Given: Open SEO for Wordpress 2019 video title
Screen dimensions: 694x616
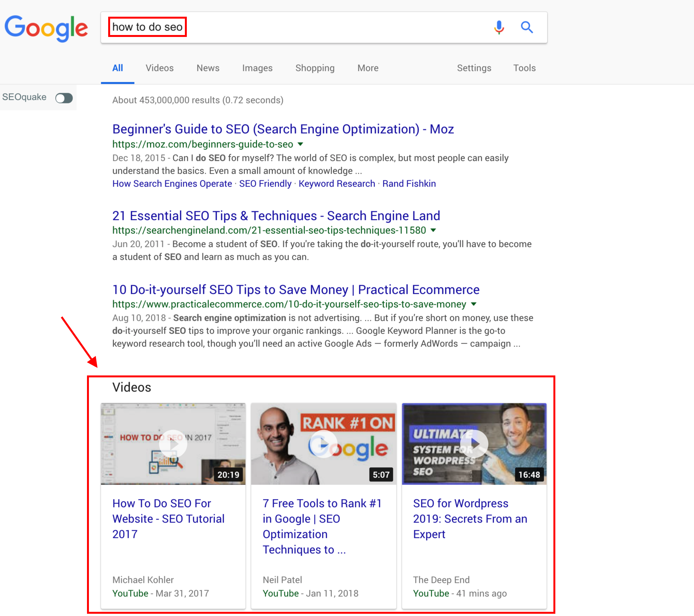Looking at the screenshot, I should click(x=470, y=518).
